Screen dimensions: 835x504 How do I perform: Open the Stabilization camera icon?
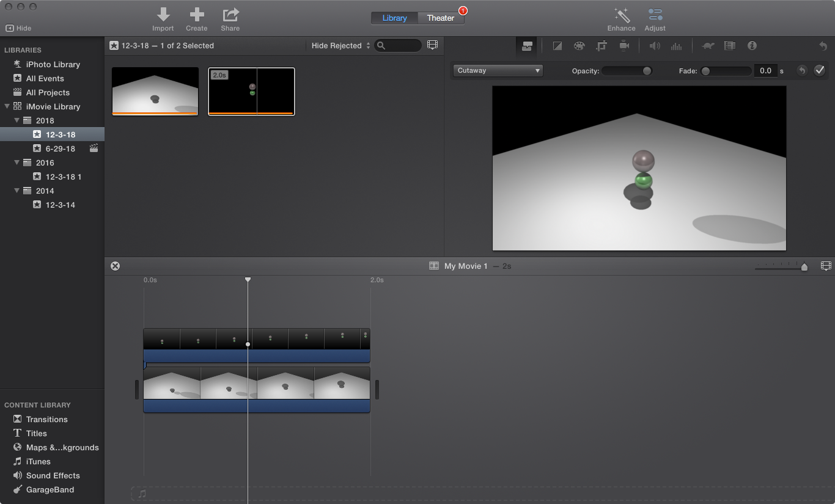(x=625, y=45)
